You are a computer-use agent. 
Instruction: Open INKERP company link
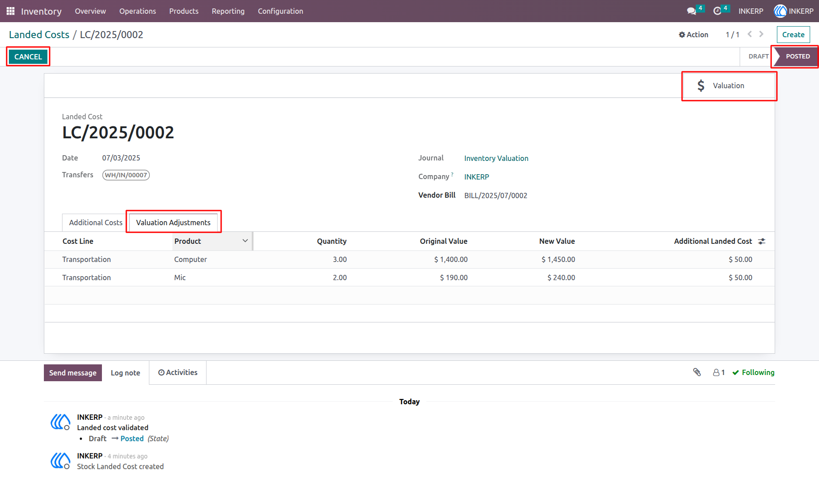[x=477, y=177]
